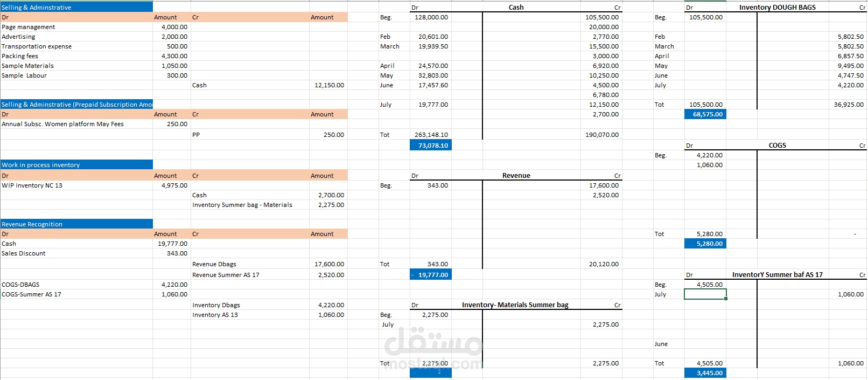The image size is (868, 380).
Task: Click 'Inventory Summer bag - Materials' cell
Action: click(x=250, y=205)
